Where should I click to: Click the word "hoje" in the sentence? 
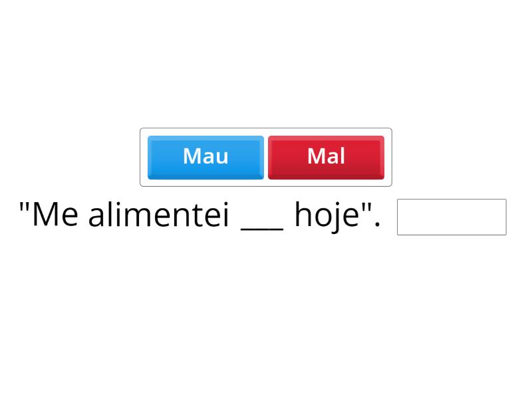point(327,215)
